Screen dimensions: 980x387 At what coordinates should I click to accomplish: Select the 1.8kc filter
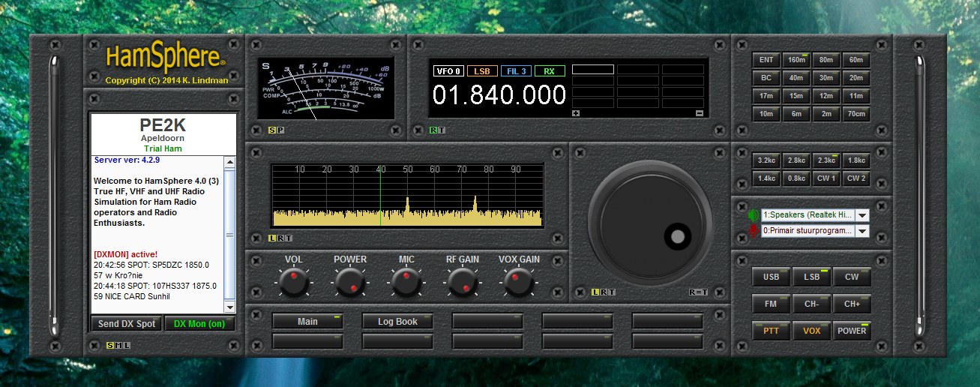click(x=856, y=160)
